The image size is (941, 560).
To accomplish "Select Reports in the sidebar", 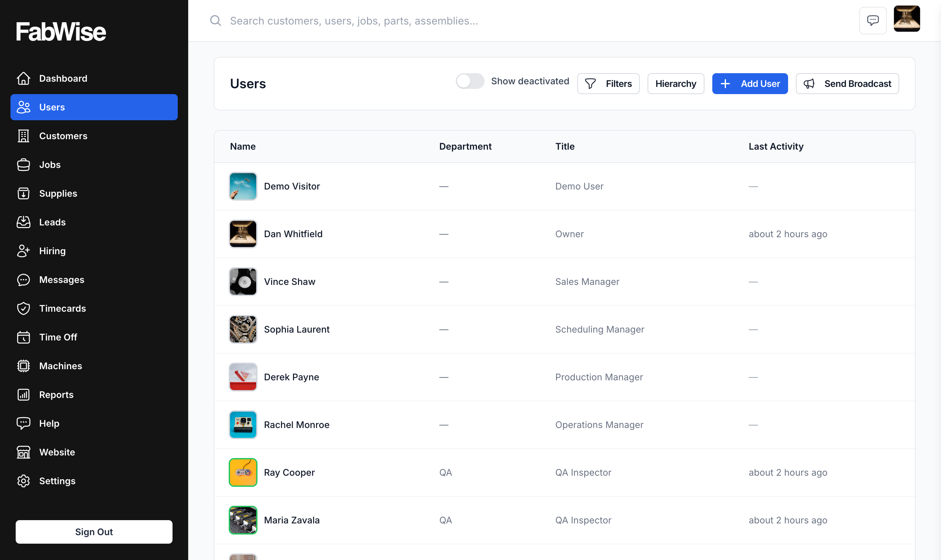I will [94, 395].
